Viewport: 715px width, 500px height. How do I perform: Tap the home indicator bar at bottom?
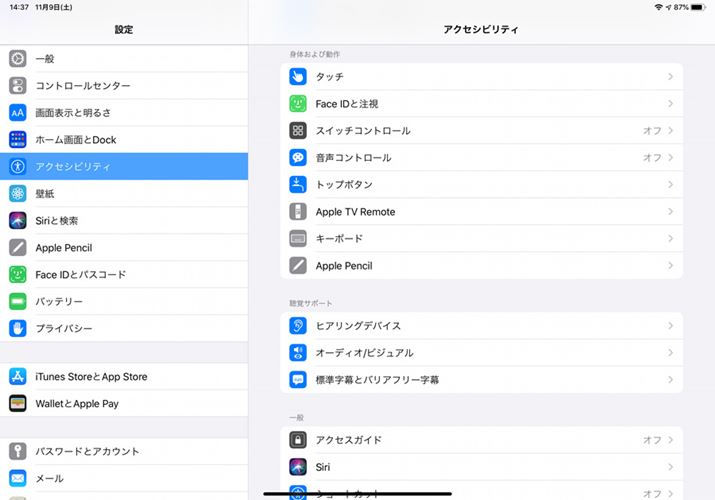357,492
